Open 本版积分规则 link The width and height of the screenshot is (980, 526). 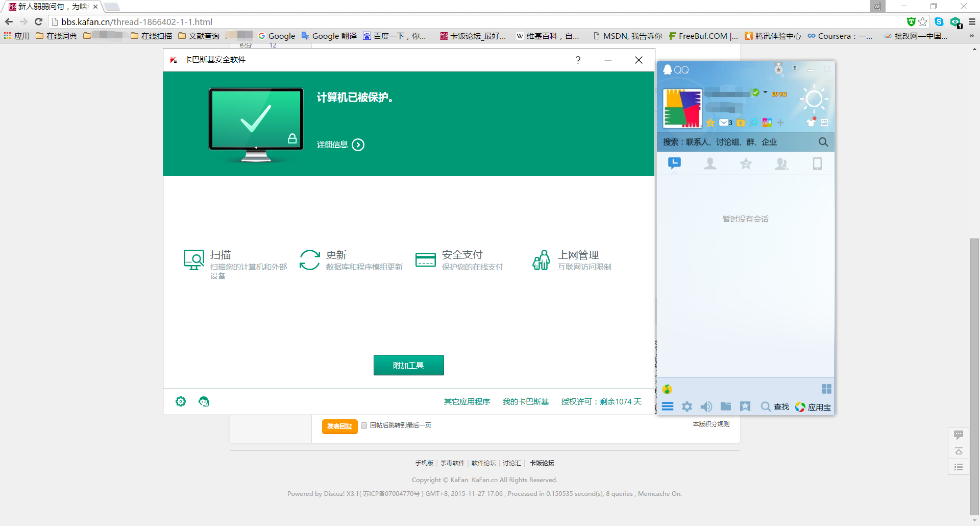click(711, 424)
